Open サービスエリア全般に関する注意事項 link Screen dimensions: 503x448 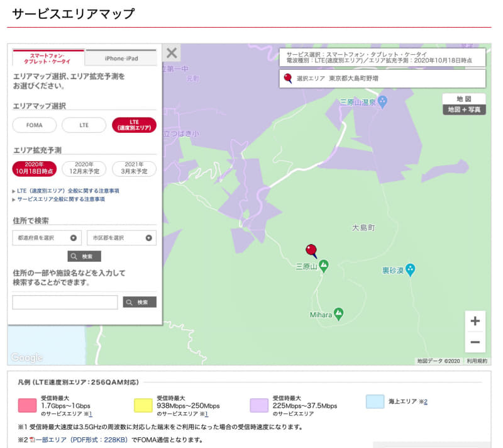[61, 199]
